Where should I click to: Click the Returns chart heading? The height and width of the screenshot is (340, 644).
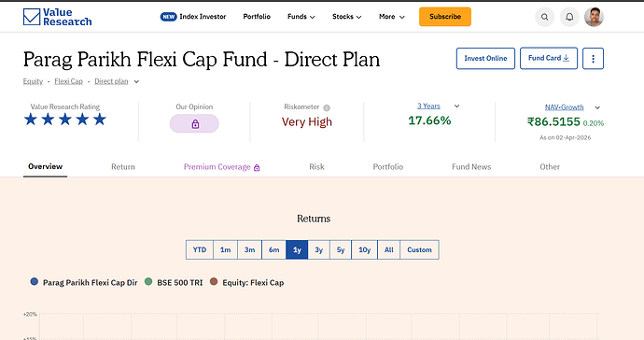[314, 219]
